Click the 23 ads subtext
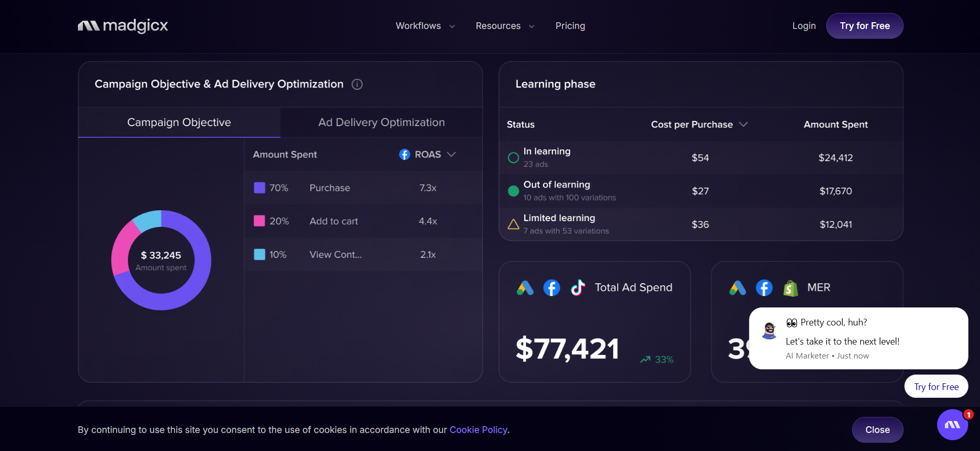 (x=536, y=164)
